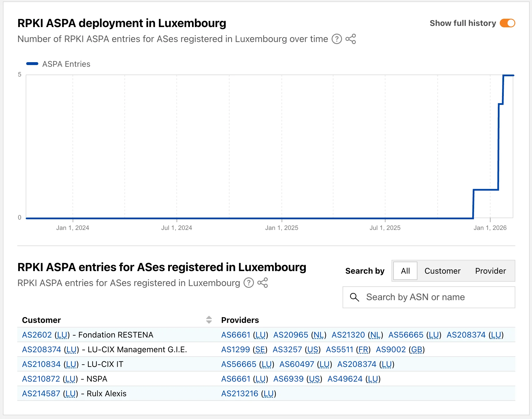Click the share icon next to the chart subtitle
Image resolution: width=532 pixels, height=419 pixels.
pos(351,39)
